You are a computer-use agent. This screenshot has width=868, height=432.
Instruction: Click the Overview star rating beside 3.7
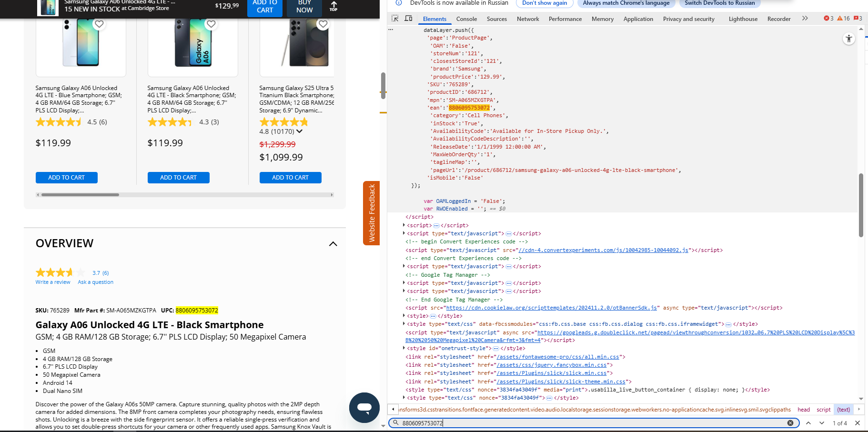(61, 272)
